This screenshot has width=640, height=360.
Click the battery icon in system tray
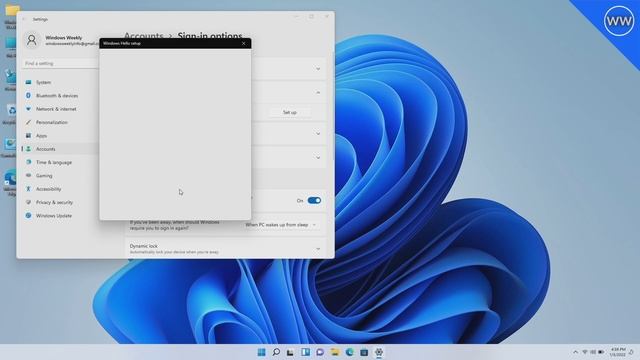[x=601, y=352]
